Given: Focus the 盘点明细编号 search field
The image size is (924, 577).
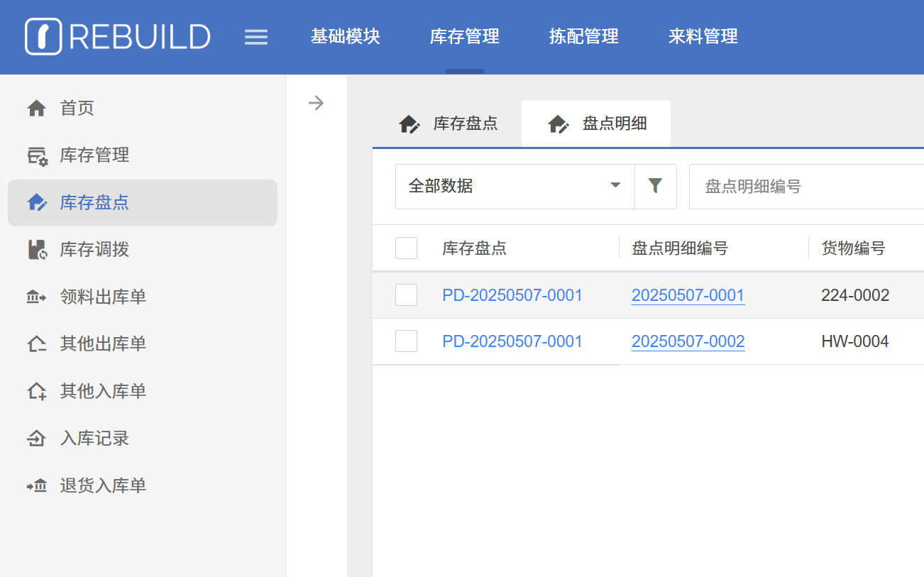Looking at the screenshot, I should point(805,187).
